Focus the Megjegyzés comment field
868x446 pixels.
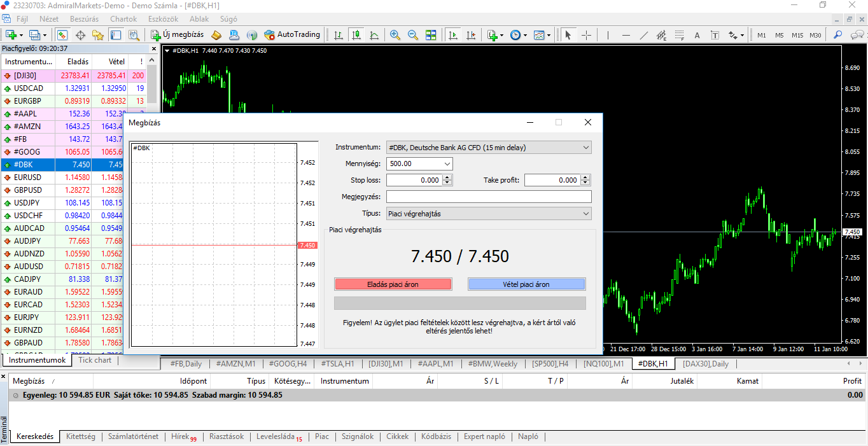point(489,197)
